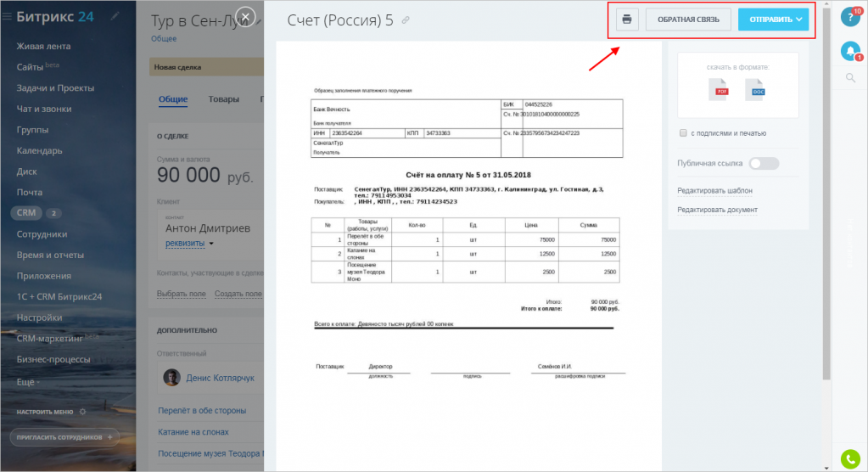Click the scrollbar down arrow
This screenshot has width=868, height=472.
click(826, 468)
